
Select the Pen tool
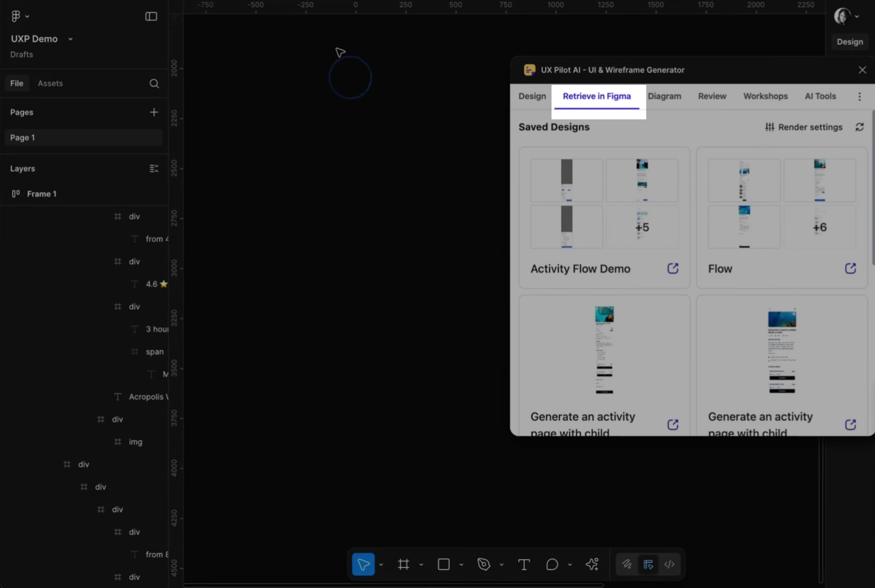484,564
